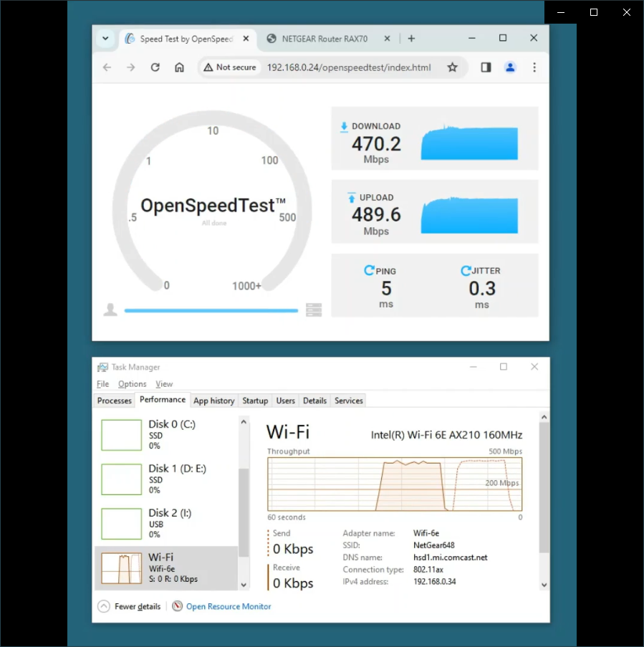
Task: Click the Task Manager title icon
Action: (102, 368)
